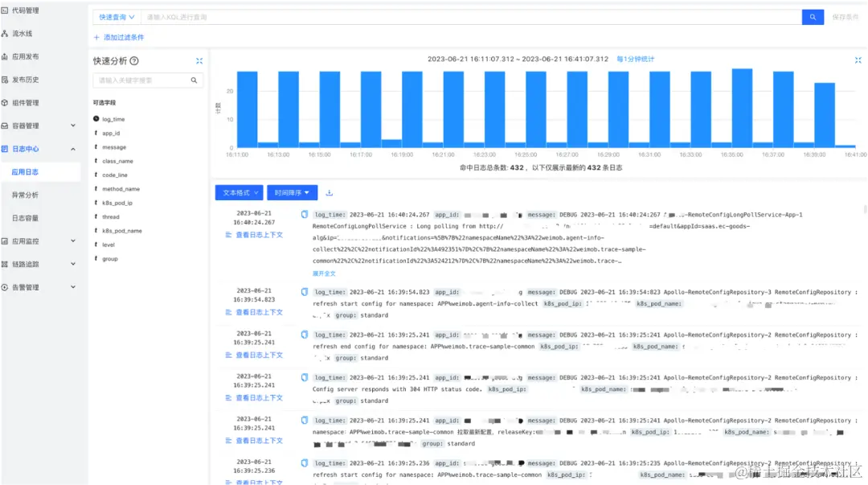Click the field search magnifier icon
This screenshot has width=868, height=485.
click(x=194, y=80)
